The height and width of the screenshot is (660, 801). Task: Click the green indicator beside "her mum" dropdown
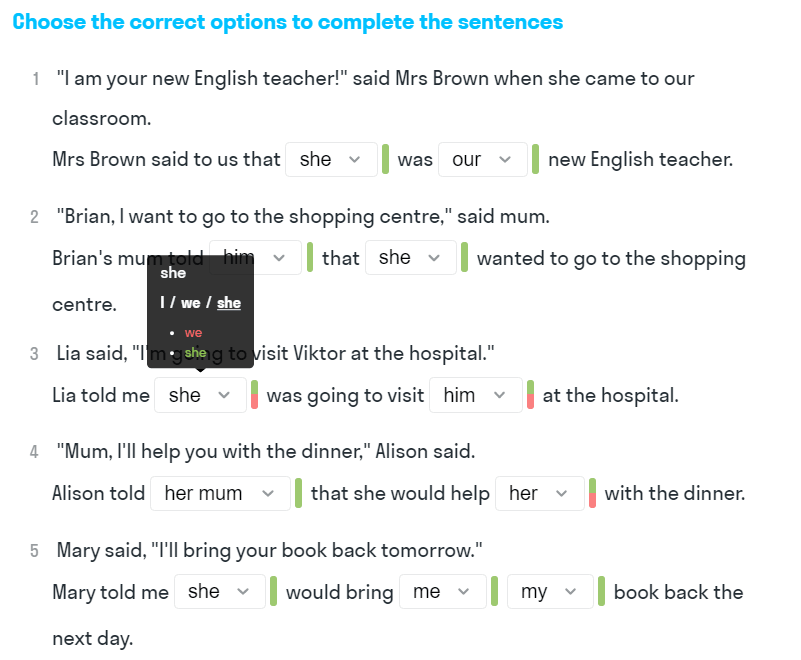298,493
